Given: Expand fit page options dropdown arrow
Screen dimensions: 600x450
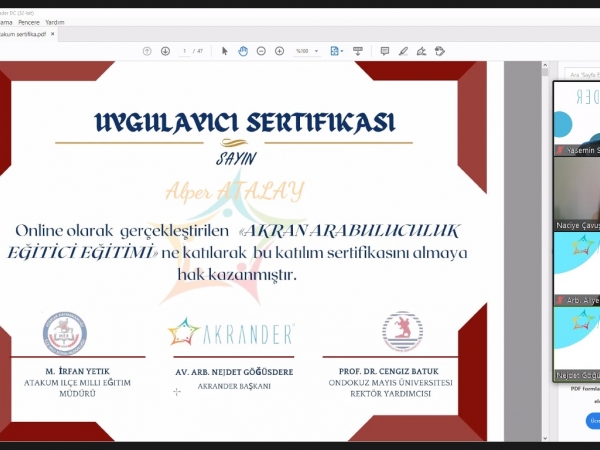Looking at the screenshot, I should click(342, 51).
